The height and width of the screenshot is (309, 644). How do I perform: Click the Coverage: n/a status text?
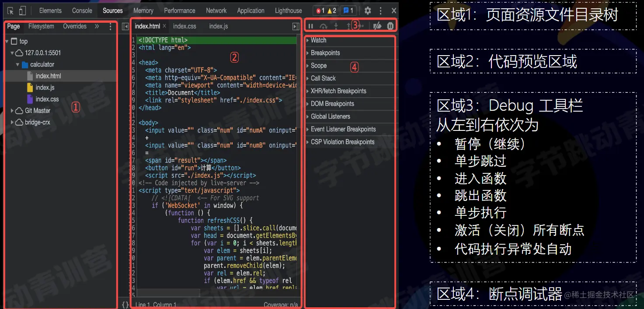281,305
